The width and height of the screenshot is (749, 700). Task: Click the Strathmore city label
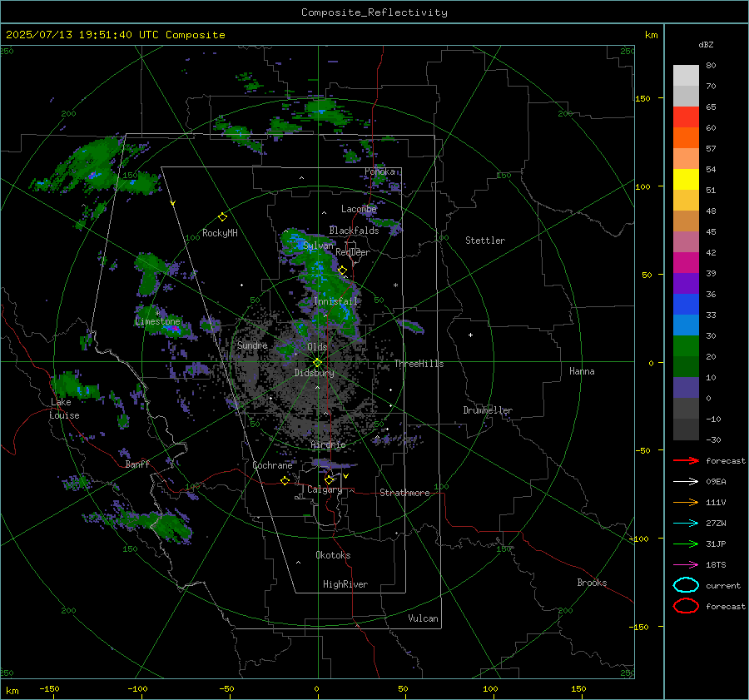point(404,493)
